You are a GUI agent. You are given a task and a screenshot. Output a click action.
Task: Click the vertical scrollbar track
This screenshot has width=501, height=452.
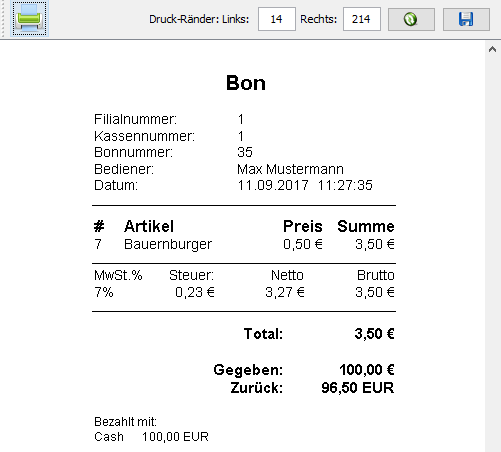tap(492, 253)
